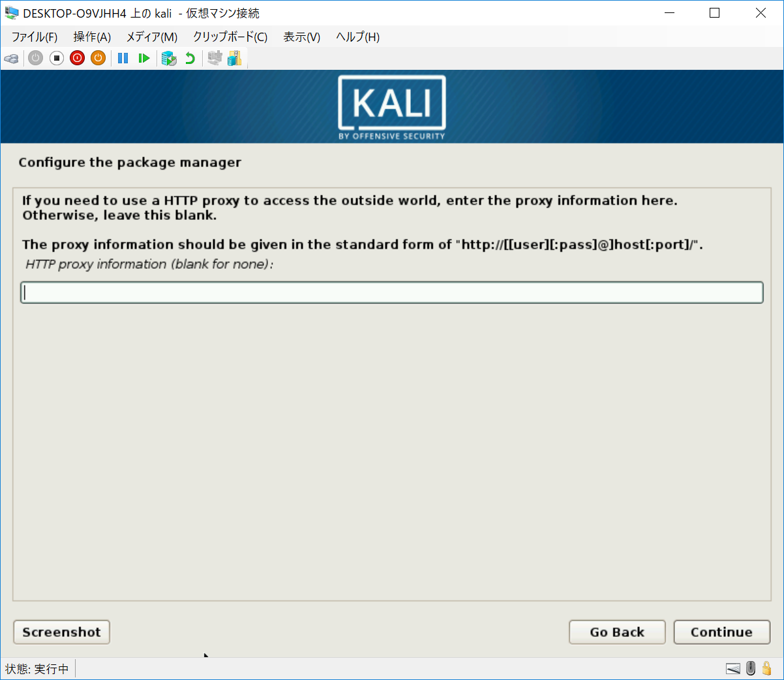
Task: Click the Screenshot button
Action: (61, 632)
